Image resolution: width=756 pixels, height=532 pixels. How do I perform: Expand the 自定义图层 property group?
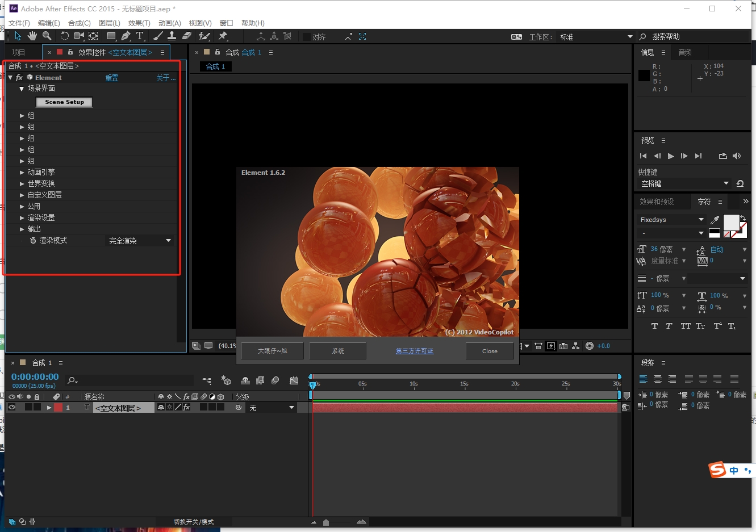pyautogui.click(x=22, y=195)
